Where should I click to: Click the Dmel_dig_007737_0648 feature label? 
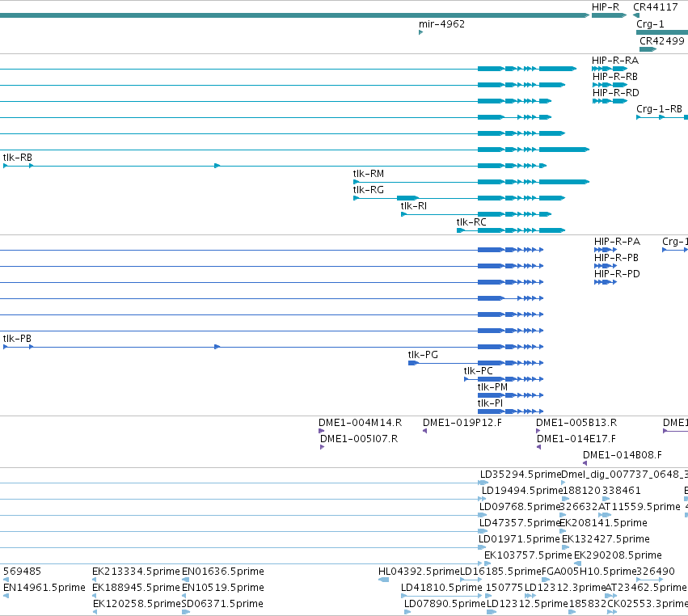[624, 475]
